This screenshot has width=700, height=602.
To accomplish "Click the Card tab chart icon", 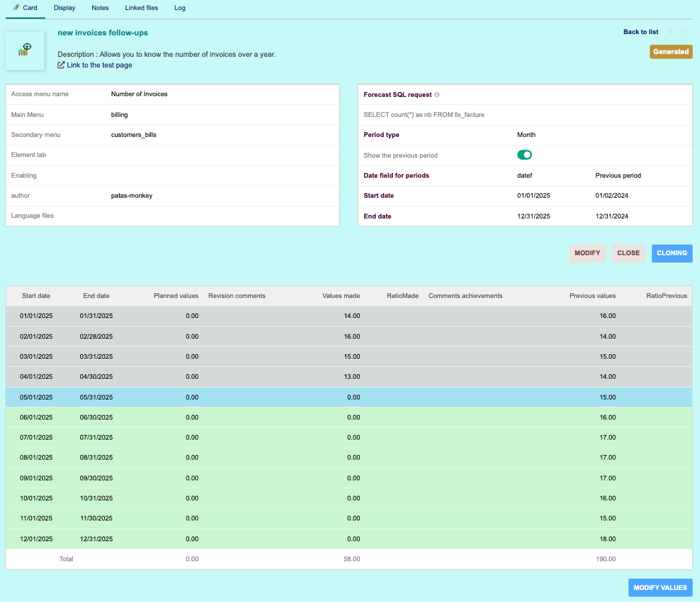I will click(x=16, y=7).
